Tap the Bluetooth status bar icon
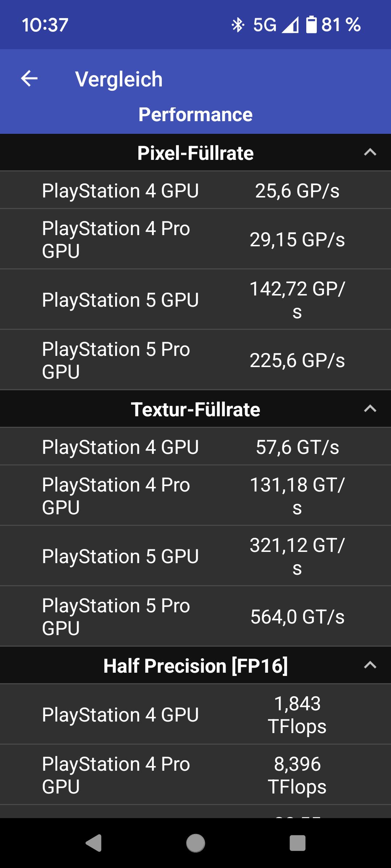The height and width of the screenshot is (868, 391). click(x=238, y=25)
